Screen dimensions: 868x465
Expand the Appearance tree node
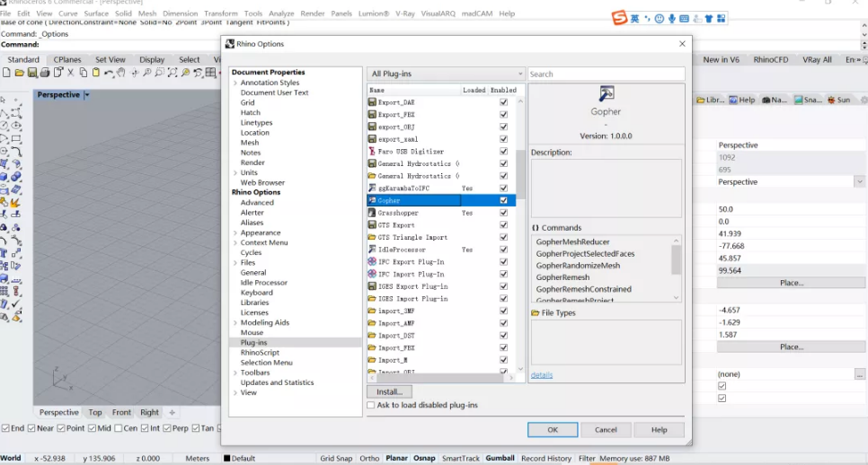click(x=235, y=232)
